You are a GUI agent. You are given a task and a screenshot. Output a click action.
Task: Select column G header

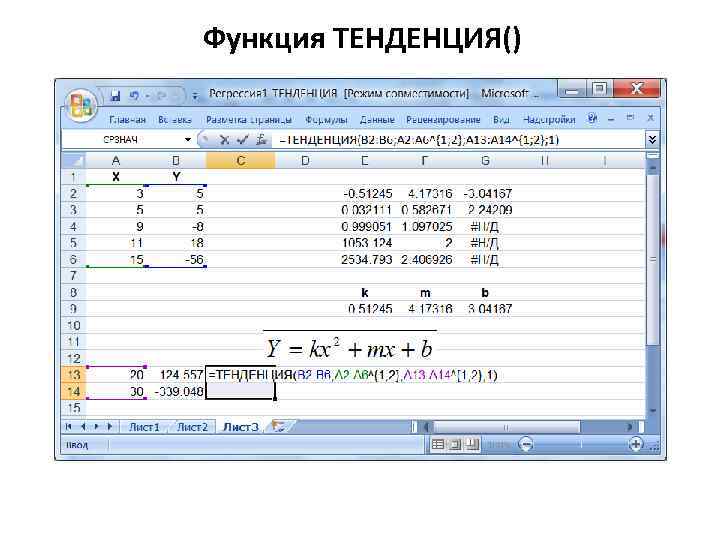485,161
